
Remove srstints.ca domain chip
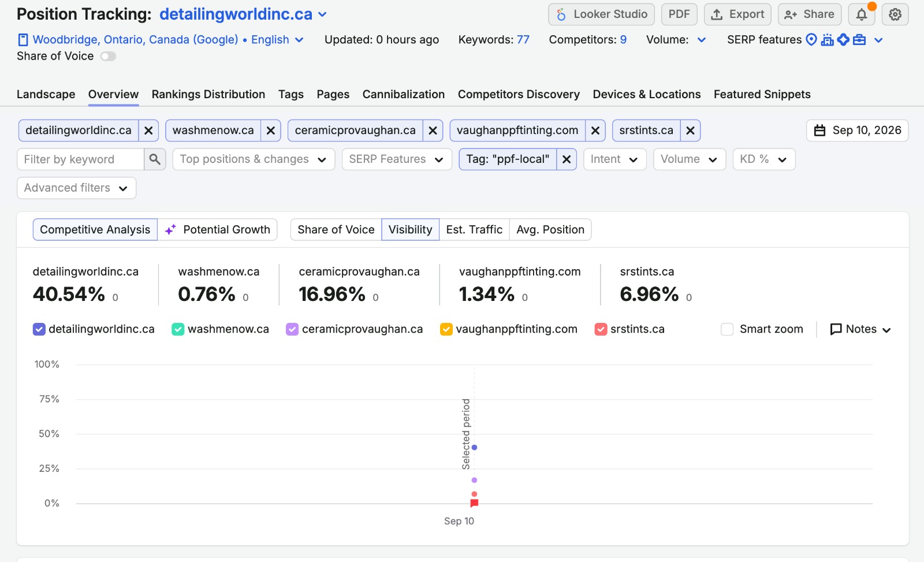[x=690, y=131]
